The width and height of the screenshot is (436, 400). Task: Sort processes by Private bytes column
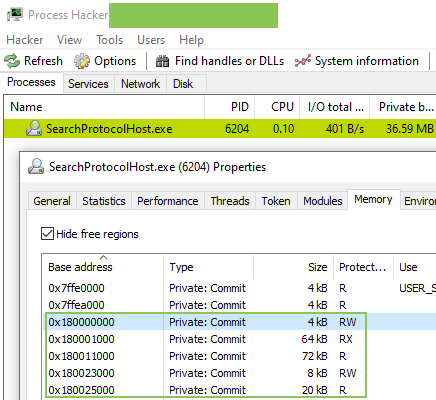click(x=403, y=107)
